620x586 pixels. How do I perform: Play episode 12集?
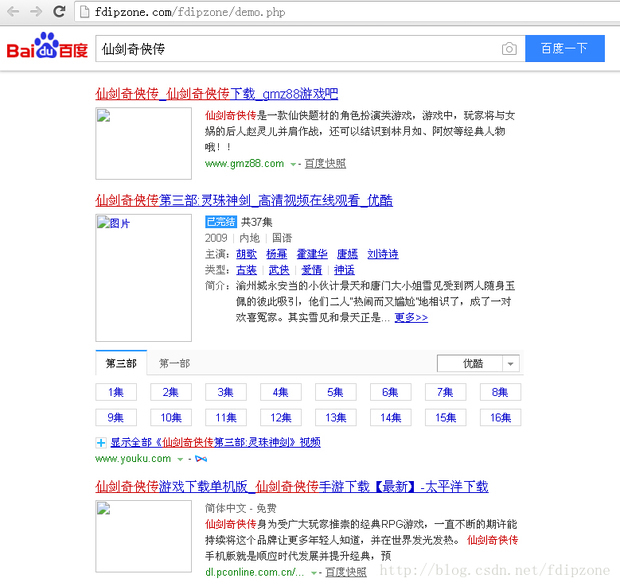tap(281, 418)
